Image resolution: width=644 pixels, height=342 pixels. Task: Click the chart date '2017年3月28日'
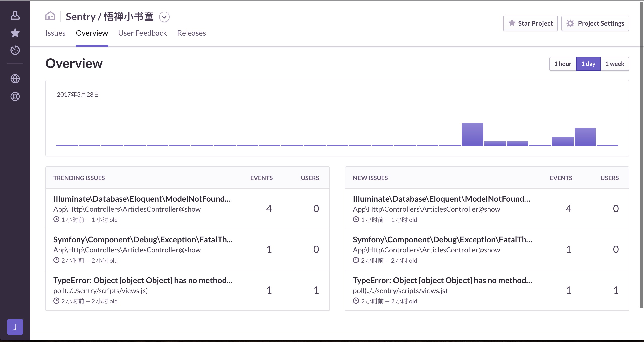(78, 95)
